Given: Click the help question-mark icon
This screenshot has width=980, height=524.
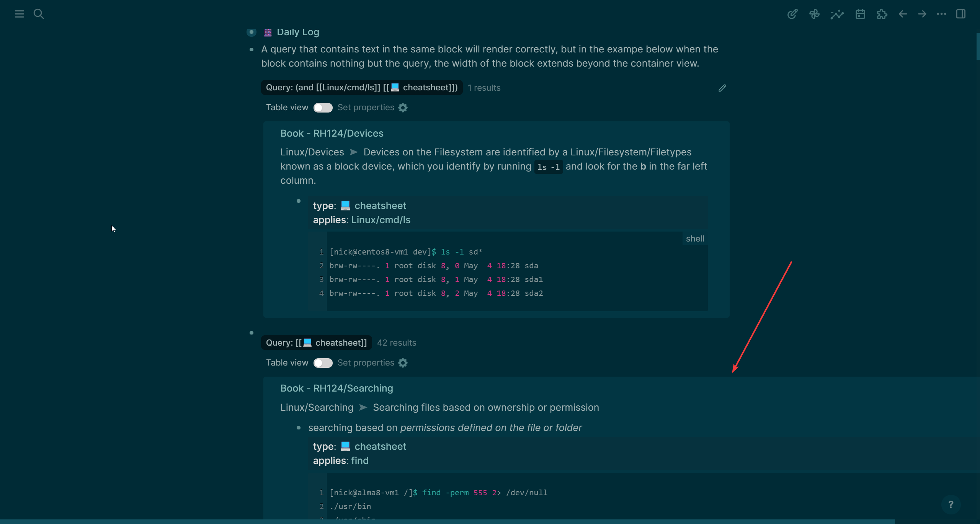Looking at the screenshot, I should (951, 504).
